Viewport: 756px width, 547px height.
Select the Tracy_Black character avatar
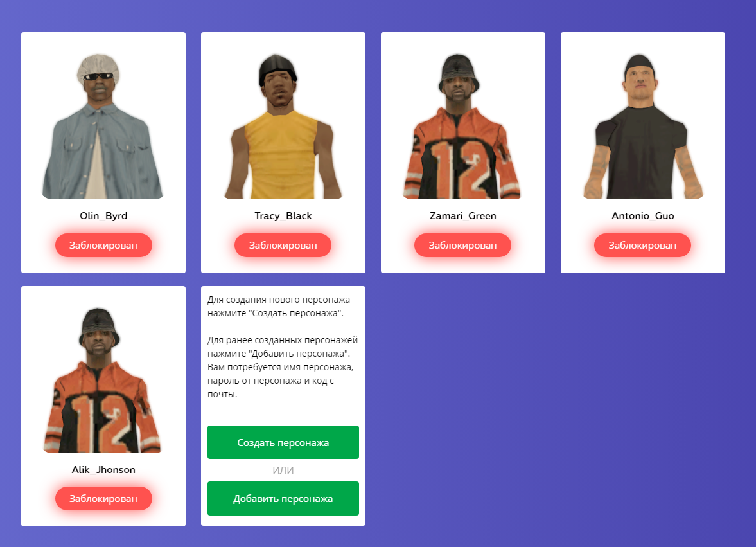pyautogui.click(x=283, y=126)
